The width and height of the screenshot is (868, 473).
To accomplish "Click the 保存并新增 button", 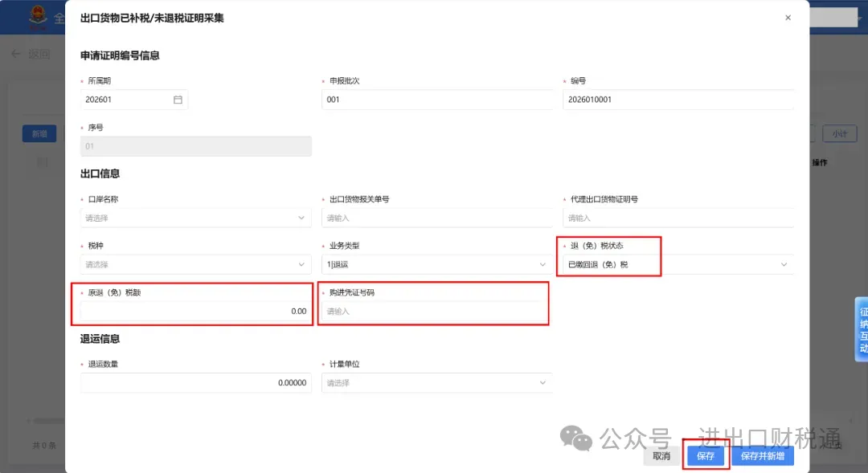I will (762, 456).
